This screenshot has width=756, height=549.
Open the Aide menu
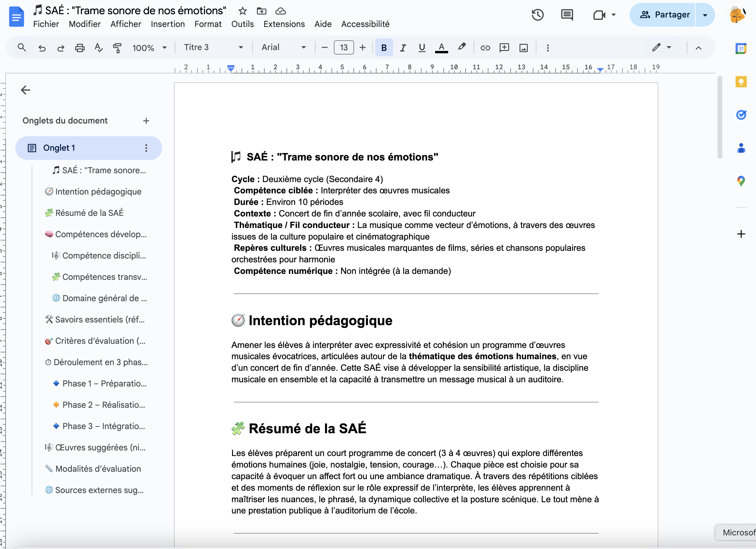[x=323, y=24]
